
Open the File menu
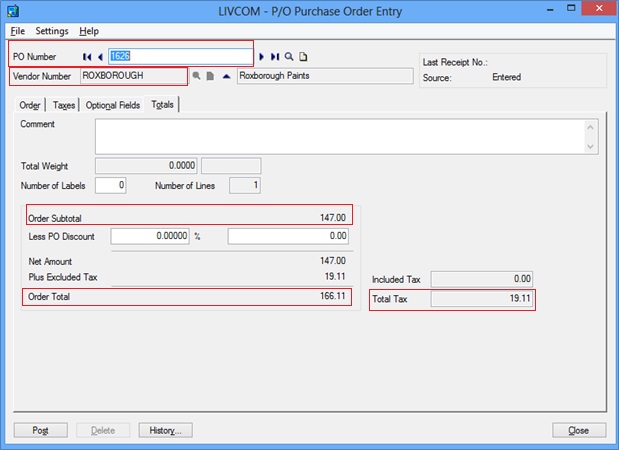click(x=18, y=31)
